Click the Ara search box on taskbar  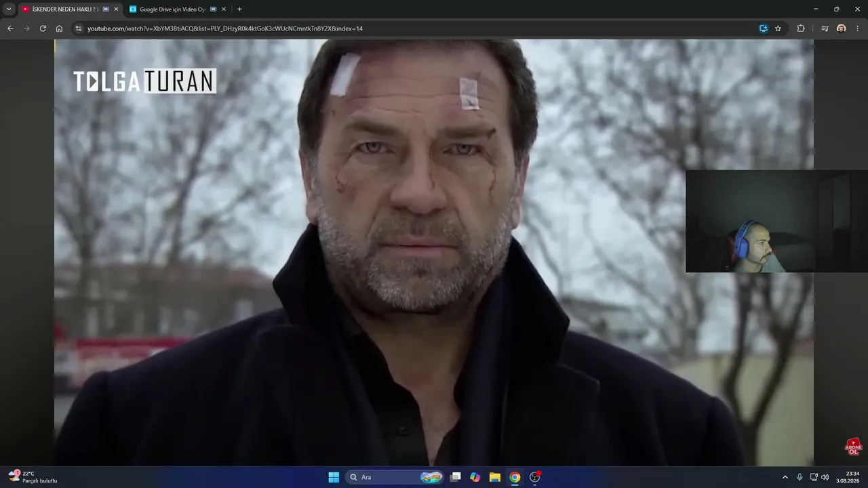point(395,477)
